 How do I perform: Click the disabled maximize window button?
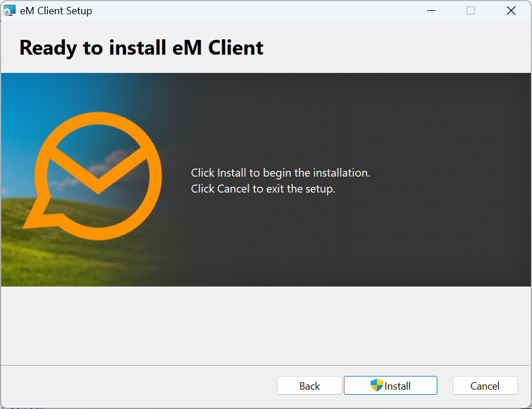tap(470, 10)
